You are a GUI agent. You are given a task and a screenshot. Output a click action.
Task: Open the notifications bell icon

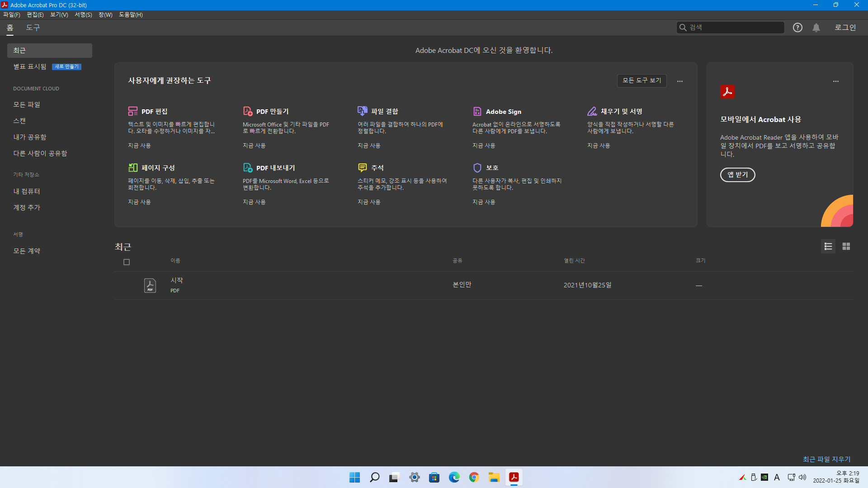(816, 28)
